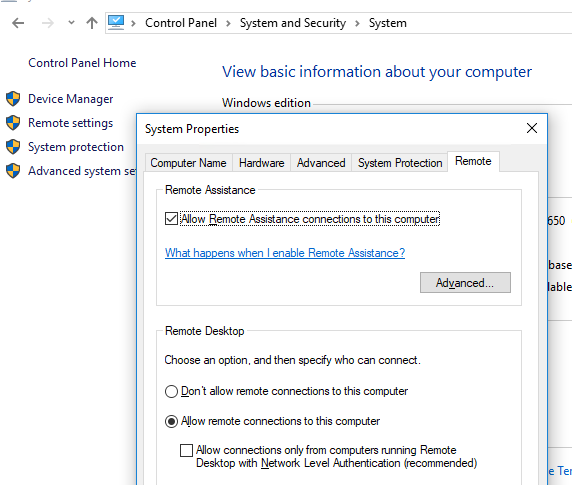Select Allow remote connections to this computer

click(x=171, y=422)
